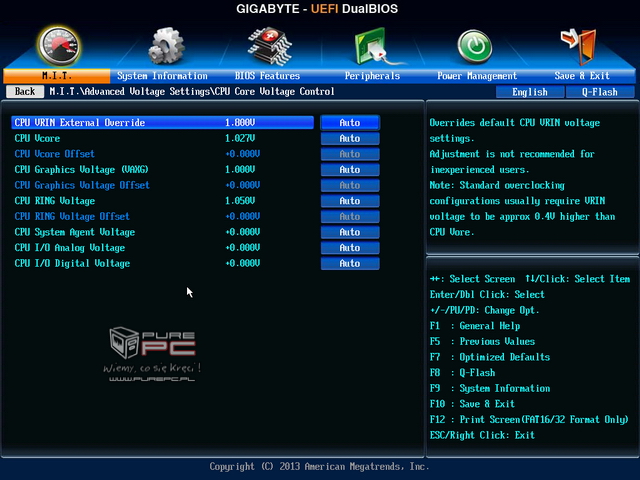
Task: Select the CPU RING Voltage Offset label
Action: click(x=72, y=216)
